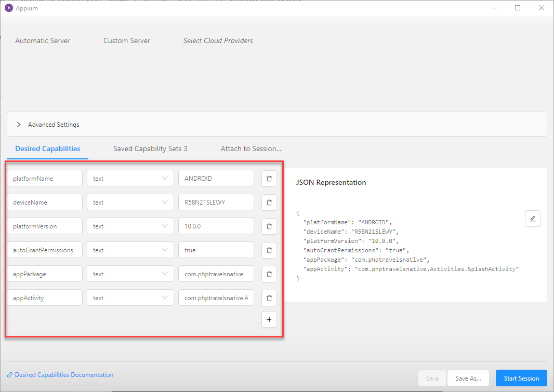The height and width of the screenshot is (392, 554).
Task: Click the deviceName value input field
Action: click(216, 202)
